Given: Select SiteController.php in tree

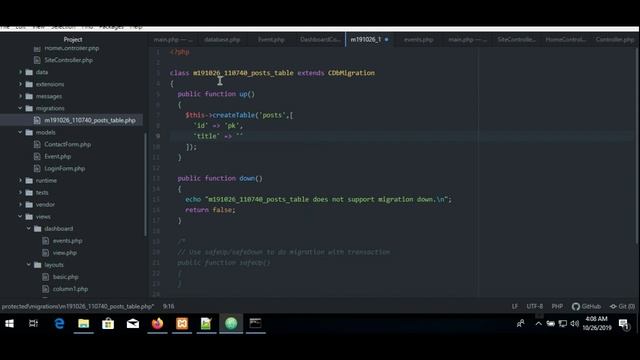Looking at the screenshot, I should coord(69,60).
